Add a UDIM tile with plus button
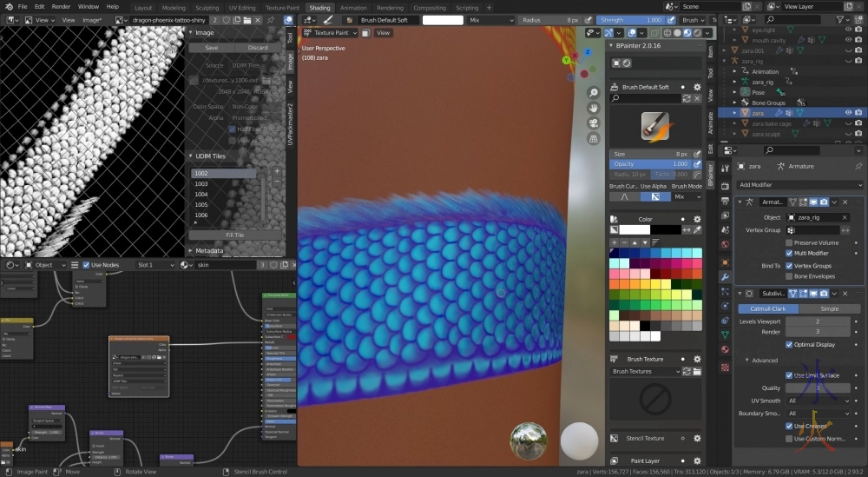This screenshot has width=868, height=477. tap(277, 172)
